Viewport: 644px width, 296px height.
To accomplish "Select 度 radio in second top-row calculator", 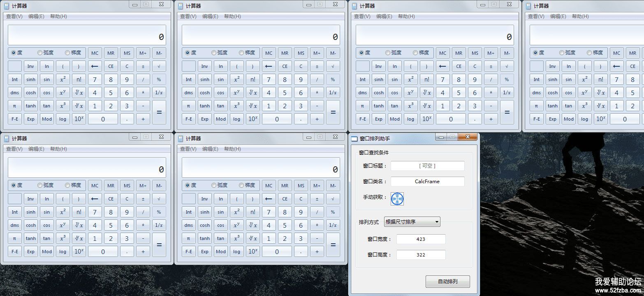I will (190, 53).
